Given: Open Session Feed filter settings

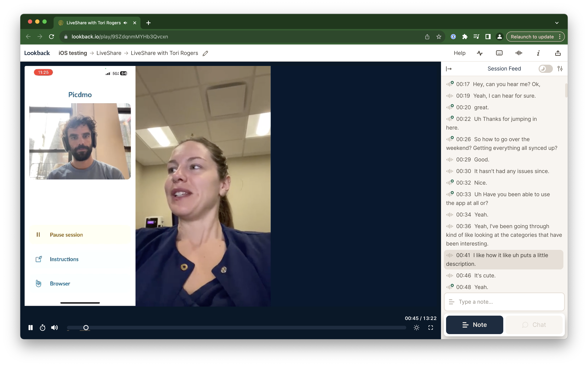Looking at the screenshot, I should 560,69.
